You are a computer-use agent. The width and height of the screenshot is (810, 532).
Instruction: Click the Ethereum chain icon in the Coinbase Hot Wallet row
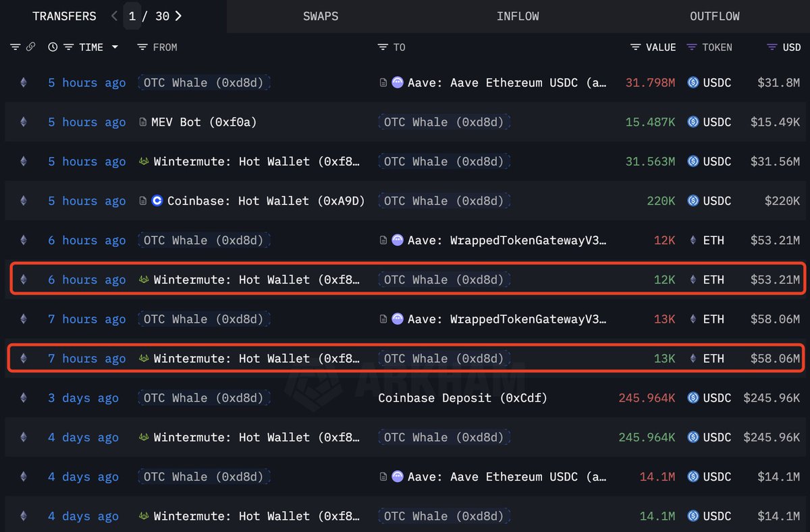pos(24,201)
